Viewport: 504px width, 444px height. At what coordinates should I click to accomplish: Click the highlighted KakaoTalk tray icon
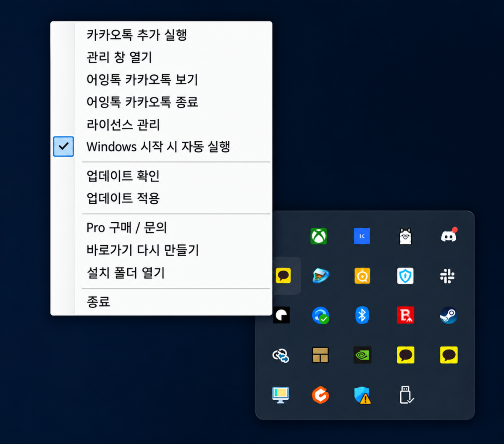coord(283,276)
